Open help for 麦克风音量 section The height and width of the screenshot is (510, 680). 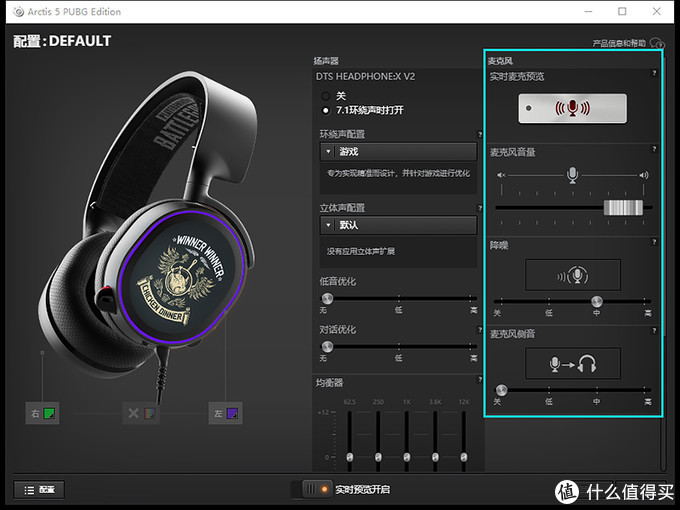pyautogui.click(x=654, y=149)
